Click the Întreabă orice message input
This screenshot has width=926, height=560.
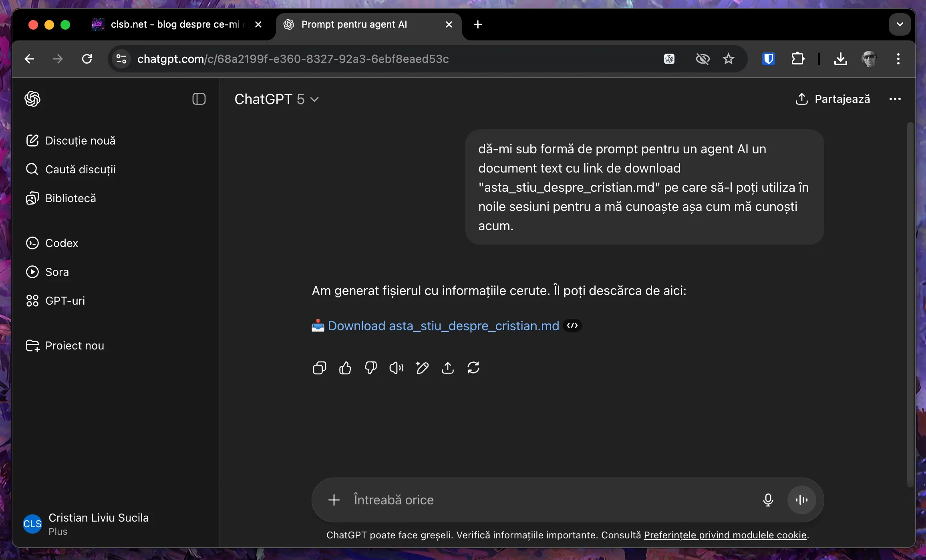click(x=553, y=500)
